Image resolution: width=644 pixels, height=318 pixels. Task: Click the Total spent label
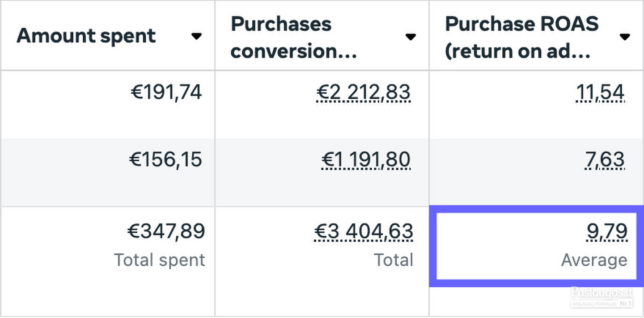click(160, 260)
